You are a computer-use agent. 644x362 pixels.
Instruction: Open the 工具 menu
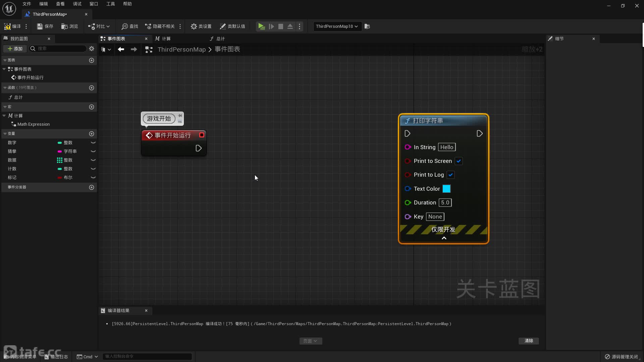(x=111, y=4)
